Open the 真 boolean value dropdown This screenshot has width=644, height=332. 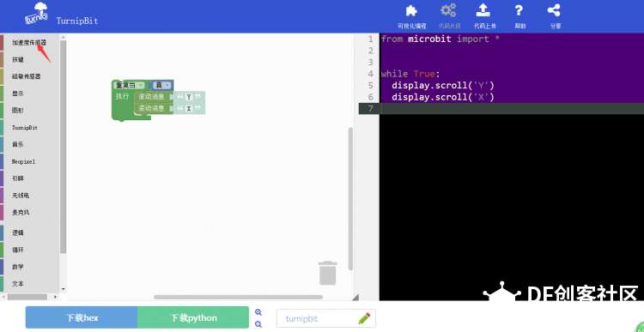pyautogui.click(x=161, y=85)
